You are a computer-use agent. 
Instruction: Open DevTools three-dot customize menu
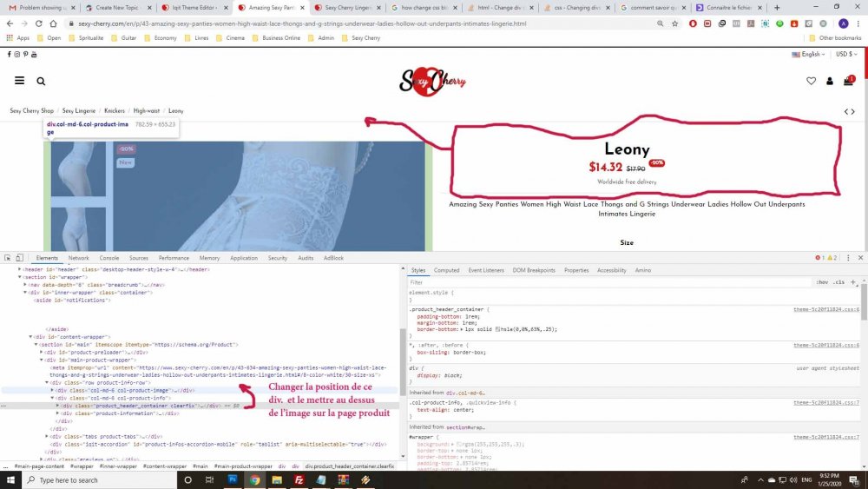(848, 258)
